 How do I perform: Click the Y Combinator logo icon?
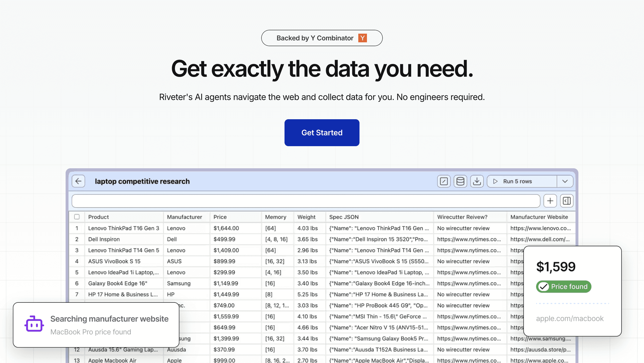click(x=362, y=38)
